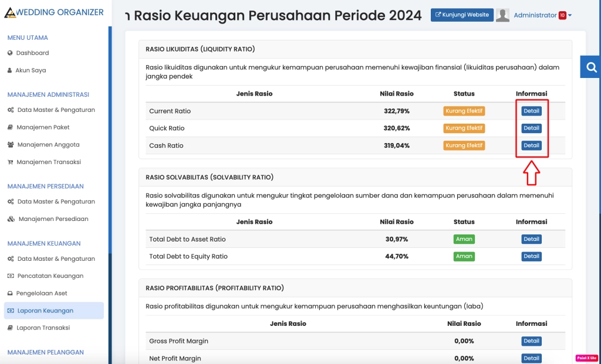Open Detail for Current Ratio
Screen dimensions: 601x364
tap(531, 111)
